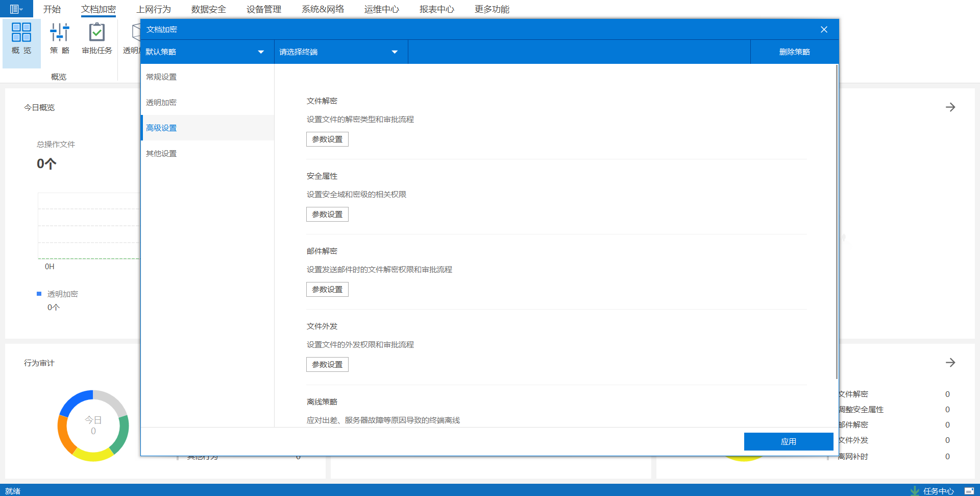Viewport: 980px width, 496px height.
Task: Click 参数设置 under 邮件解密
Action: (327, 290)
